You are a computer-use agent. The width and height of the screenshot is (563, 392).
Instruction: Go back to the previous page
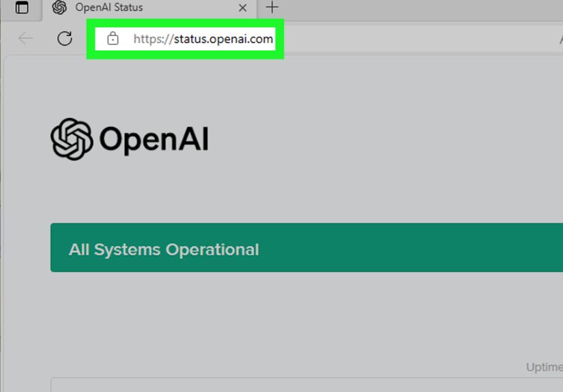(25, 38)
